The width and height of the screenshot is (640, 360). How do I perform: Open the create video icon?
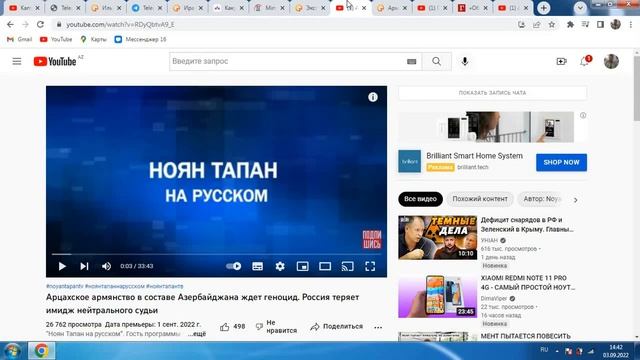pyautogui.click(x=561, y=62)
